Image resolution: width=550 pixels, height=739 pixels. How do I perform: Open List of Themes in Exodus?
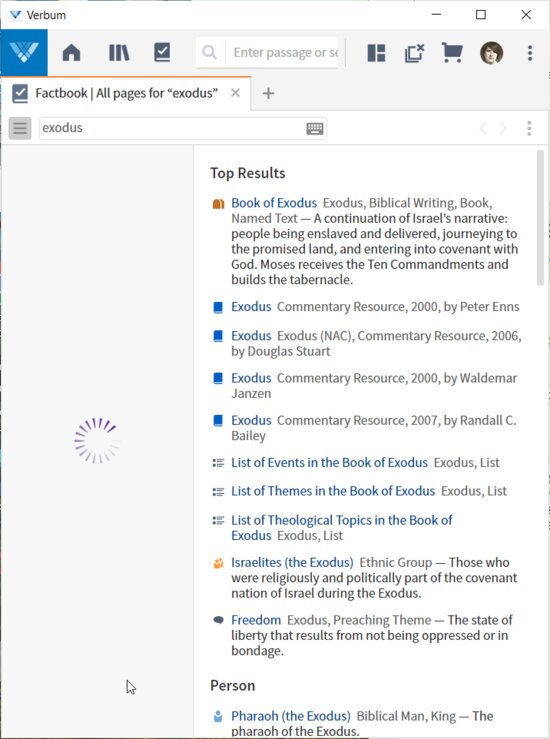pos(333,491)
